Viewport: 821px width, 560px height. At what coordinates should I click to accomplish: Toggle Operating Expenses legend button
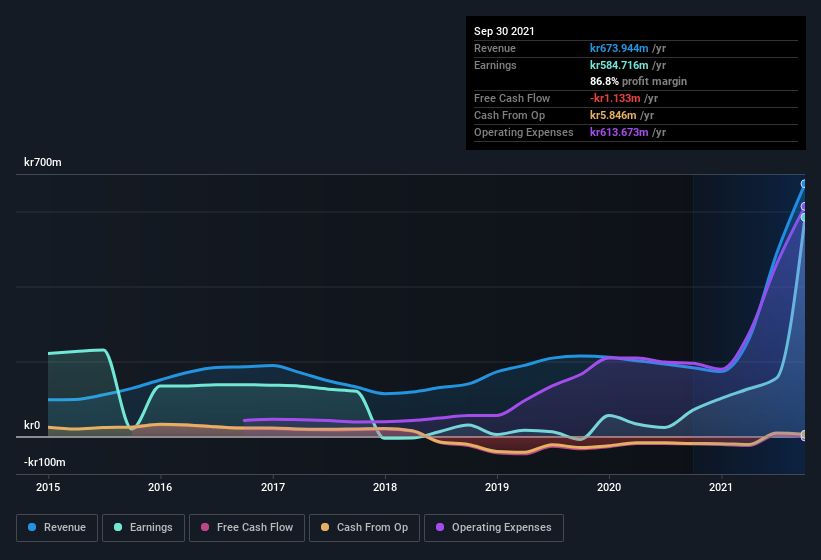[494, 527]
